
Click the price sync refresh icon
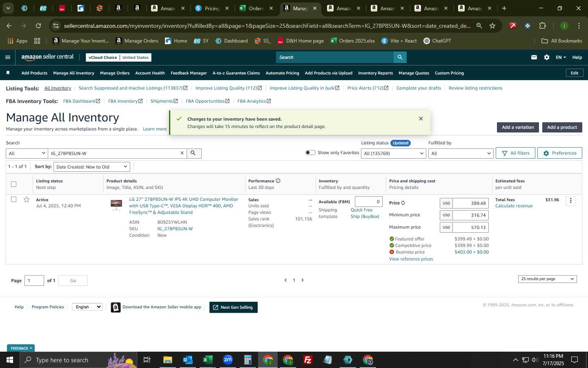403,203
